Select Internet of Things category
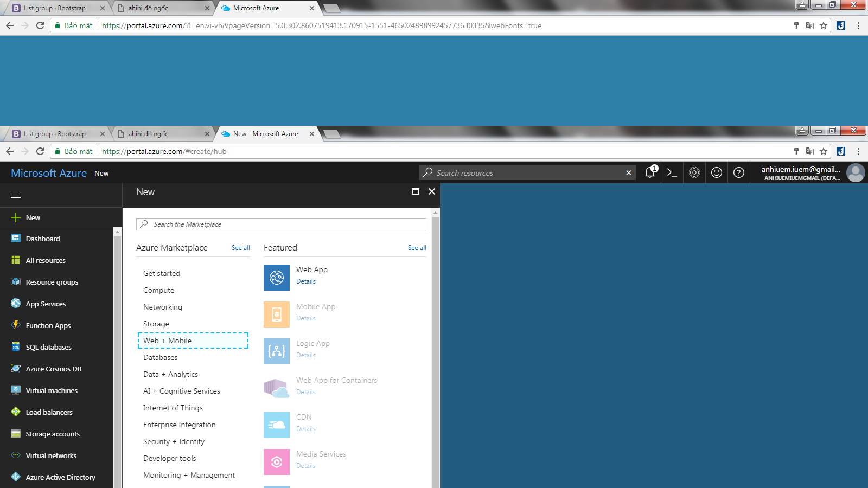Screen dimensions: 868x488 173,408
